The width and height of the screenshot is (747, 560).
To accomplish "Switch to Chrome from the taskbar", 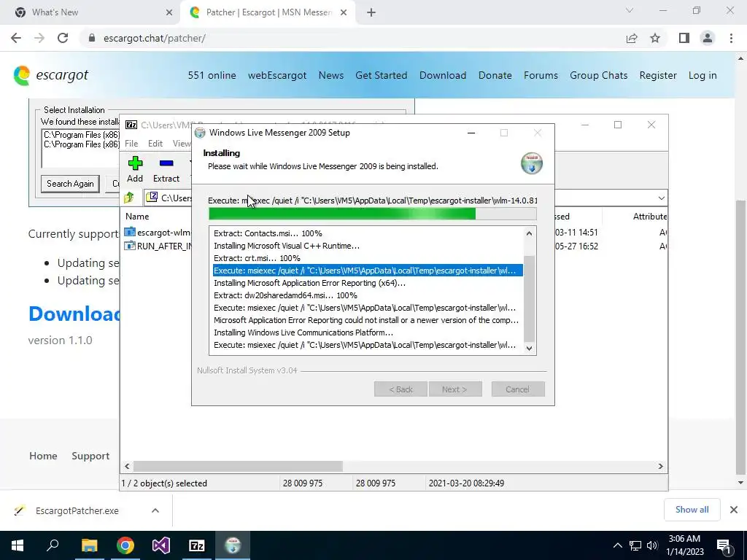I will (x=125, y=545).
